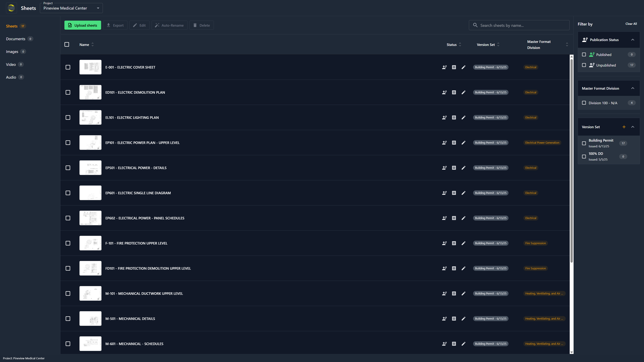Switch to the Documents section
Viewport: 644px width, 362px height.
15,39
